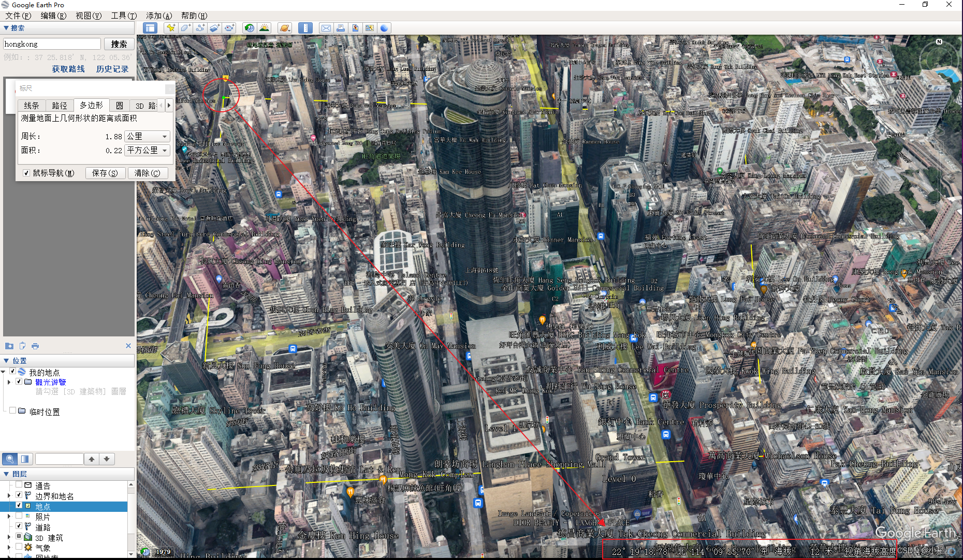
Task: Open the 编辑(E) menu
Action: [x=53, y=16]
